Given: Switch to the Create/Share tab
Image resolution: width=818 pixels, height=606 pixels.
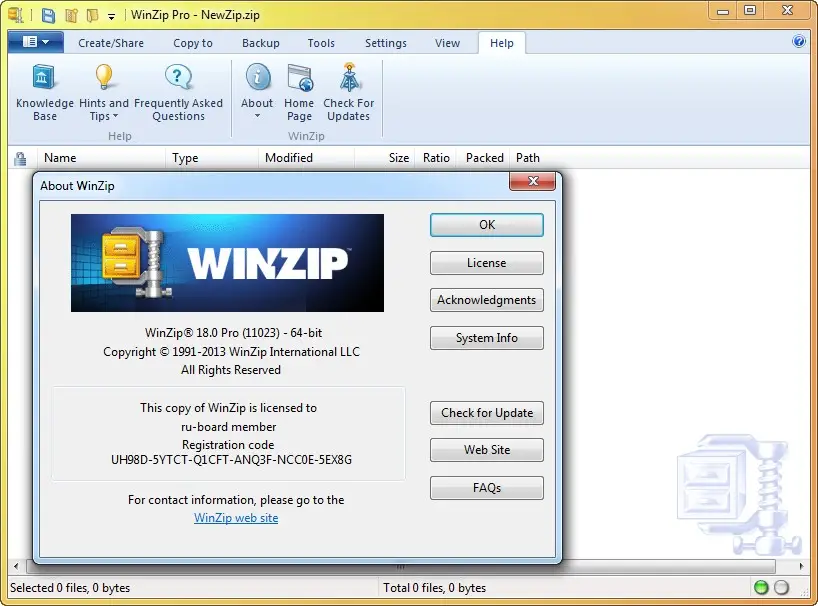Looking at the screenshot, I should click(x=111, y=43).
